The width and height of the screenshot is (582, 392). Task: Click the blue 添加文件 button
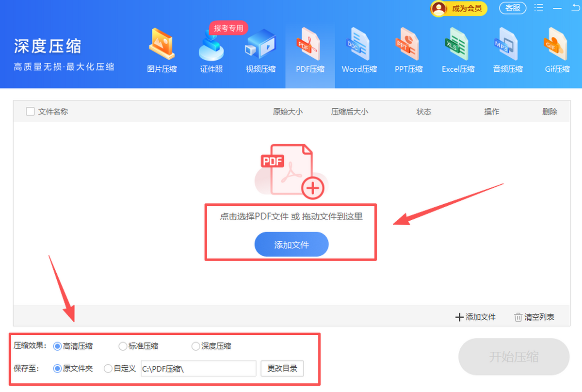pos(291,245)
